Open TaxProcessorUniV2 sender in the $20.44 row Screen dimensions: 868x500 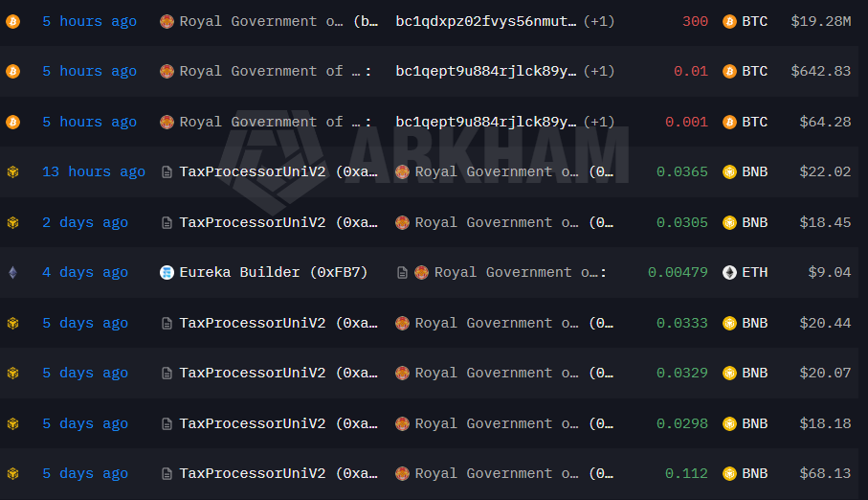coord(278,323)
